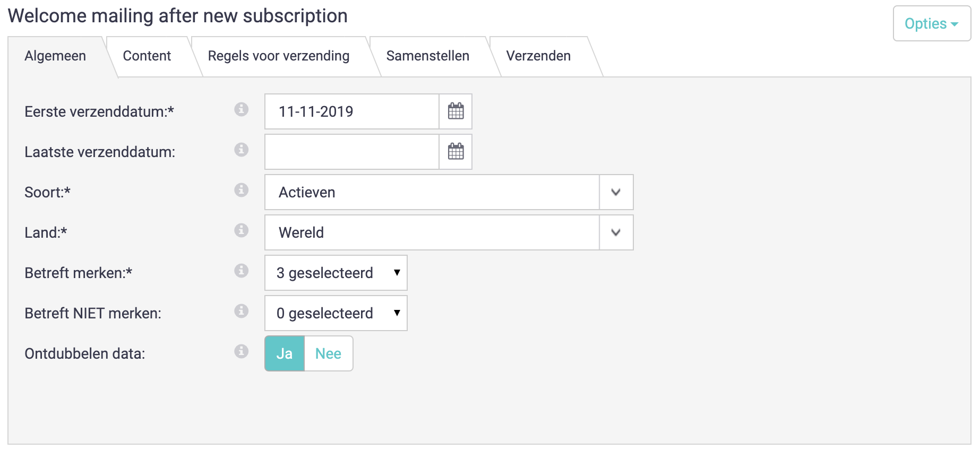The width and height of the screenshot is (980, 450).
Task: Switch to the Verzenden tab
Action: point(538,56)
